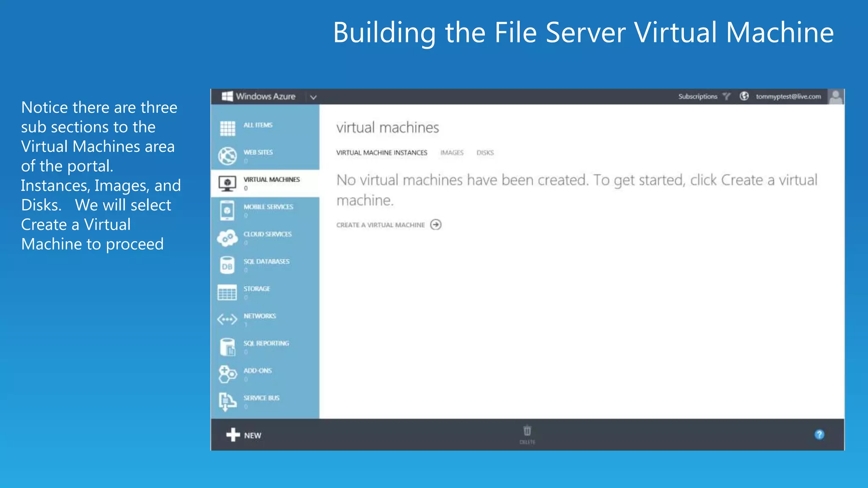Image resolution: width=868 pixels, height=488 pixels.
Task: Open SQL Databases section
Action: 265,265
